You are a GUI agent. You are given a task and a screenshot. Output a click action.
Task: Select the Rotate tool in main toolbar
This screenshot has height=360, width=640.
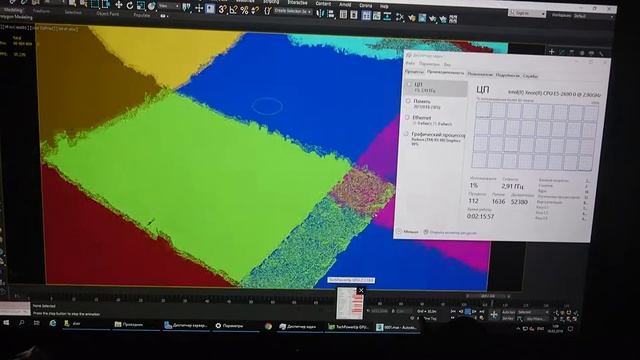coord(130,5)
